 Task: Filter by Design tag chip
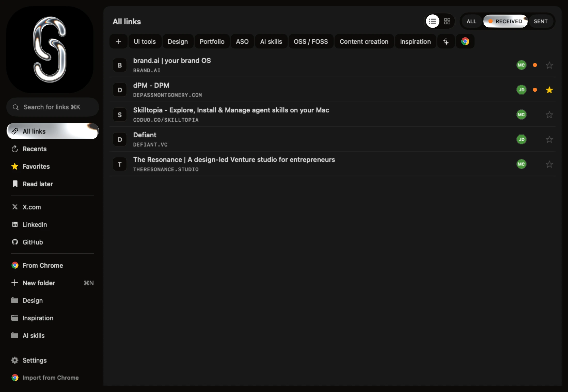178,42
